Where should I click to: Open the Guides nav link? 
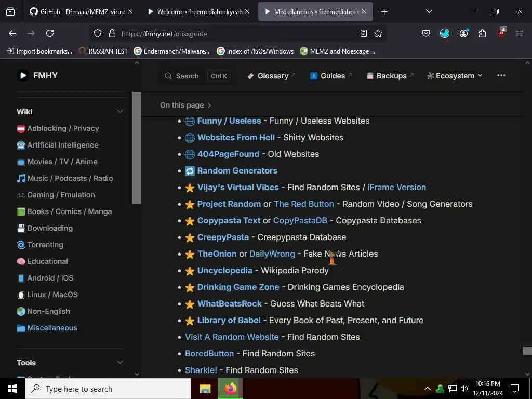(331, 76)
